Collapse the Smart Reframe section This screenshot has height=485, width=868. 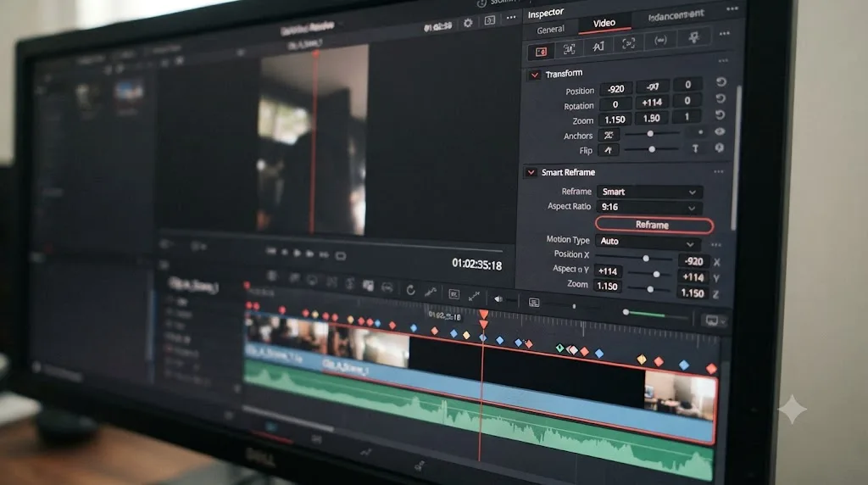pos(531,172)
